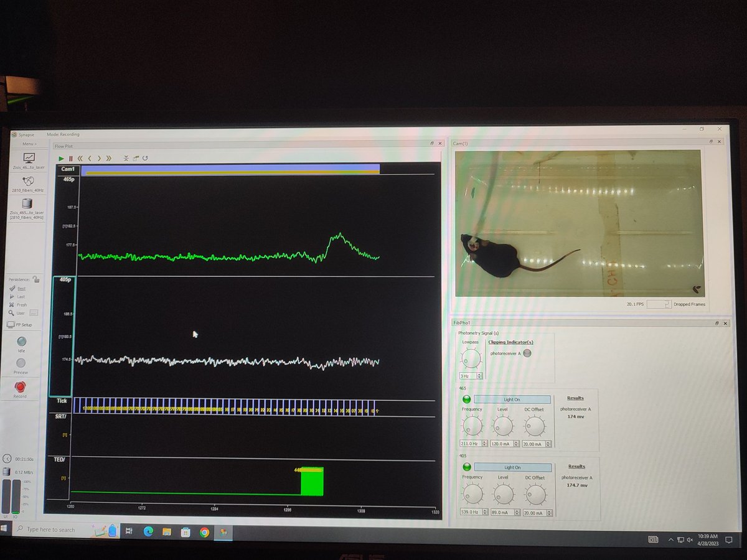
Task: Open the Windows Start menu
Action: 5,530
